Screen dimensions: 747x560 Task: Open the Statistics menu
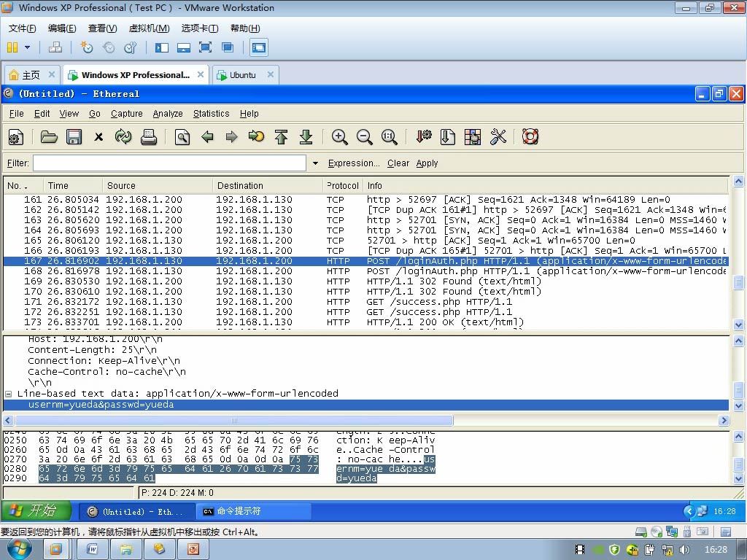(211, 114)
